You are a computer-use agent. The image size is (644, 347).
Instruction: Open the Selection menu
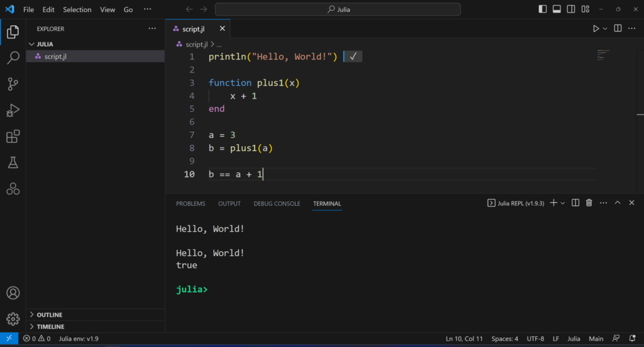77,9
